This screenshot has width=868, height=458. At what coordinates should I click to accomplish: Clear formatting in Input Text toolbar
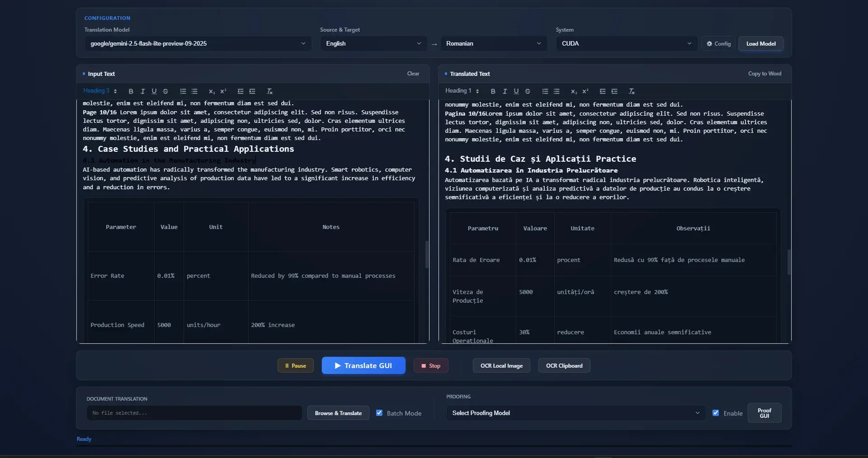pyautogui.click(x=269, y=91)
